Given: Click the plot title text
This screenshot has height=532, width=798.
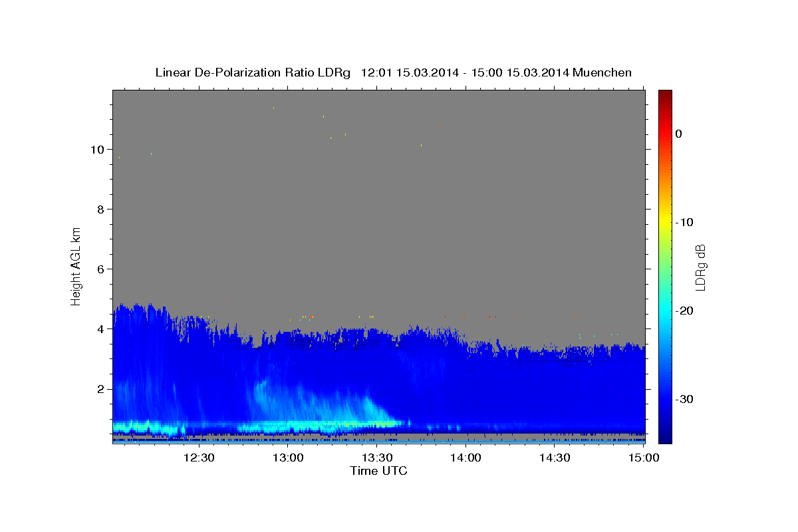Looking at the screenshot, I should 393,72.
